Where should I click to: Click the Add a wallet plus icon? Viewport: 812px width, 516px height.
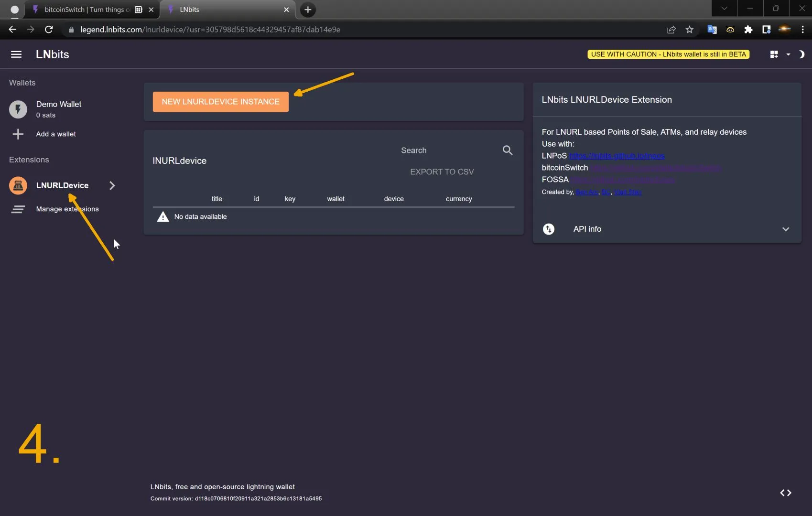[18, 134]
